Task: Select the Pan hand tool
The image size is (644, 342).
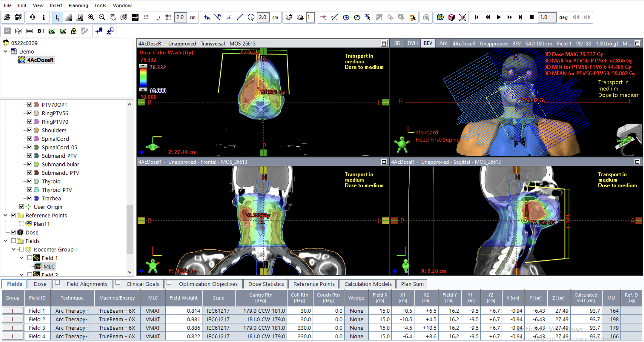Action: [113, 17]
